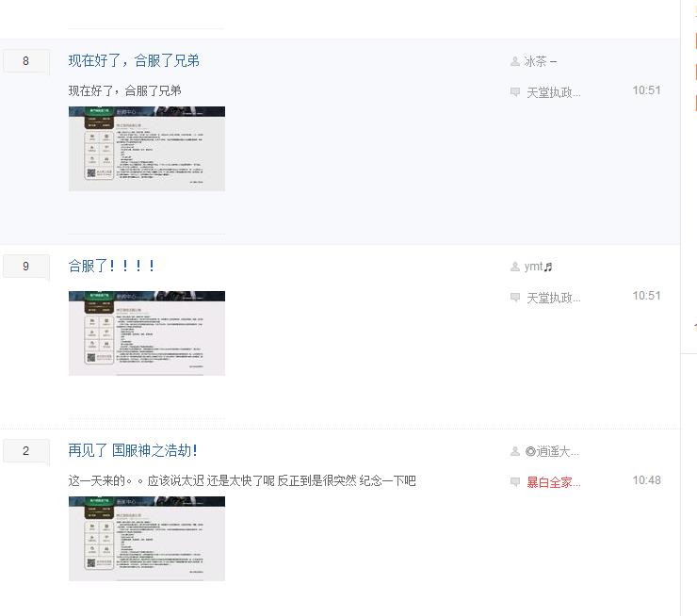Enlarge the screenshot thumbnail under 合服了!!!!
The width and height of the screenshot is (697, 616).
click(147, 333)
